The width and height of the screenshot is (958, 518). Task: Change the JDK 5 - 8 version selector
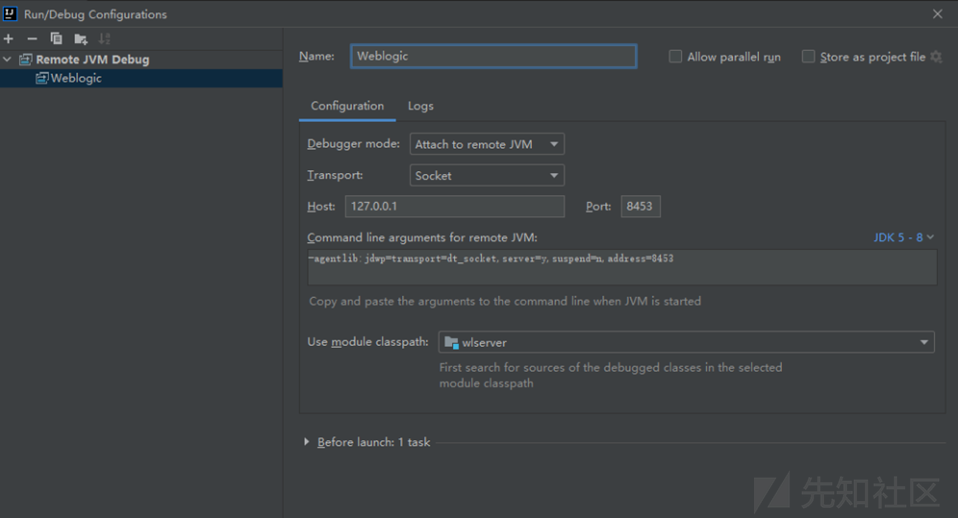coord(904,237)
